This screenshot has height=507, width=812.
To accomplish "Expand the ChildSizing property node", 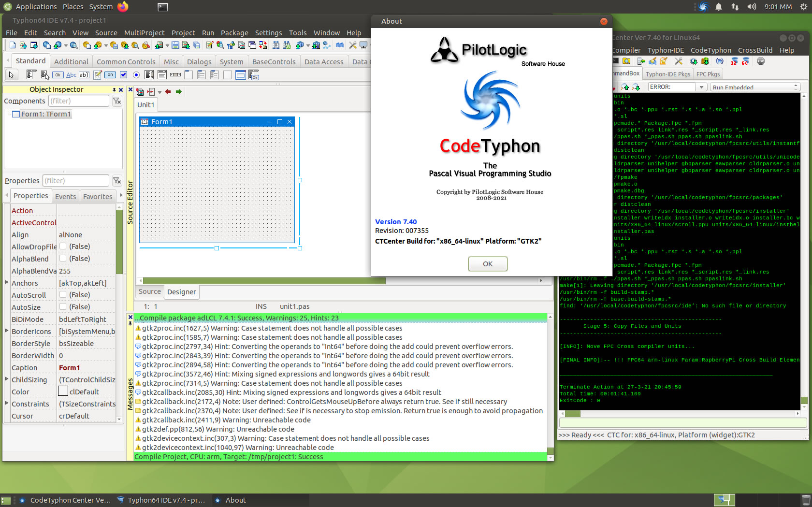I will click(7, 379).
